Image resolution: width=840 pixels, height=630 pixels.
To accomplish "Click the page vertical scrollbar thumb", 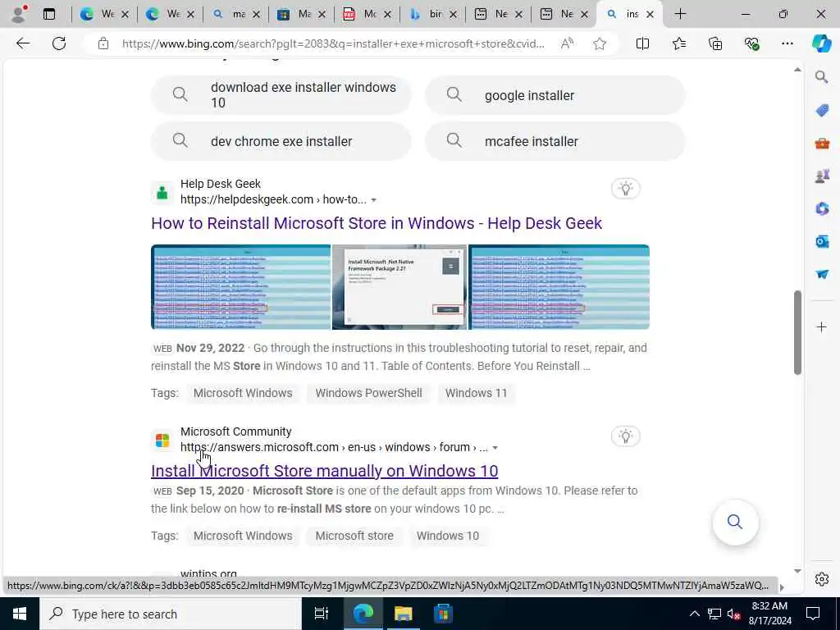I will pyautogui.click(x=797, y=332).
